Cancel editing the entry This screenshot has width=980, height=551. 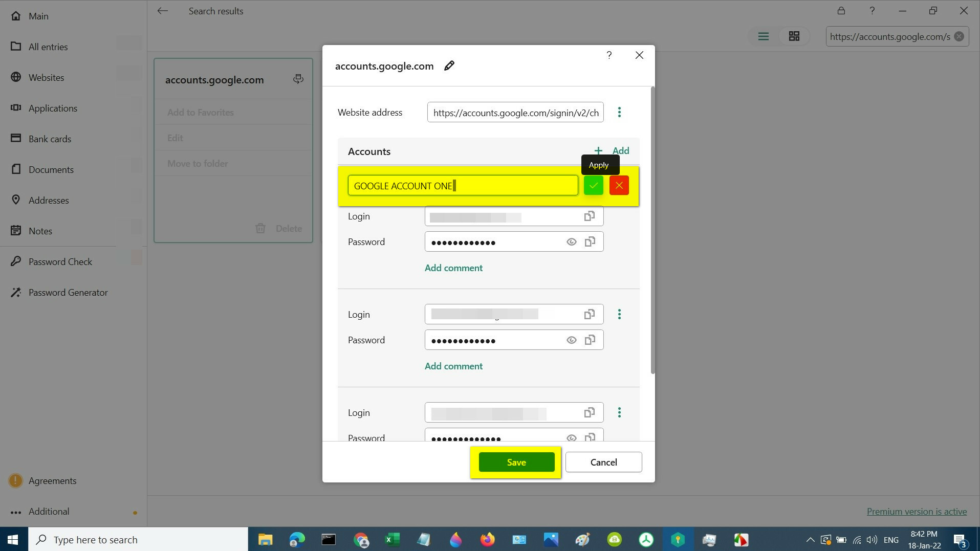coord(603,462)
